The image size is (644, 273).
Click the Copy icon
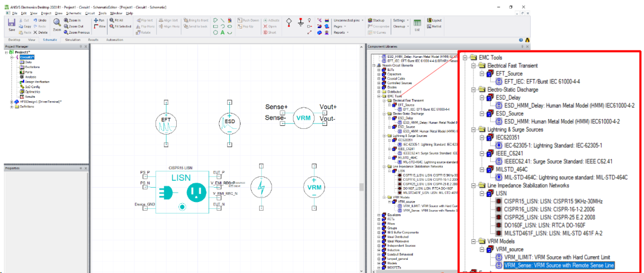pyautogui.click(x=21, y=26)
